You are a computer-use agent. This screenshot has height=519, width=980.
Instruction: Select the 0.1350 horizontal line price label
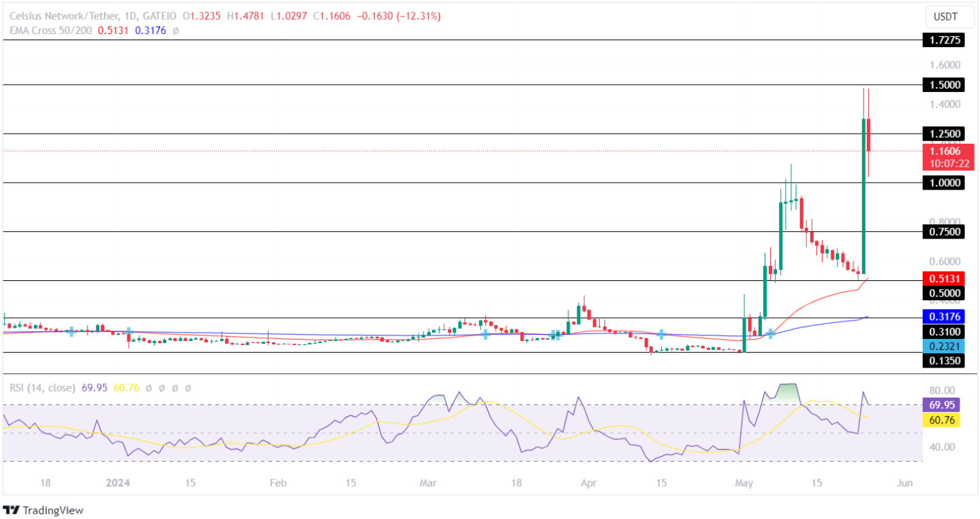[944, 361]
